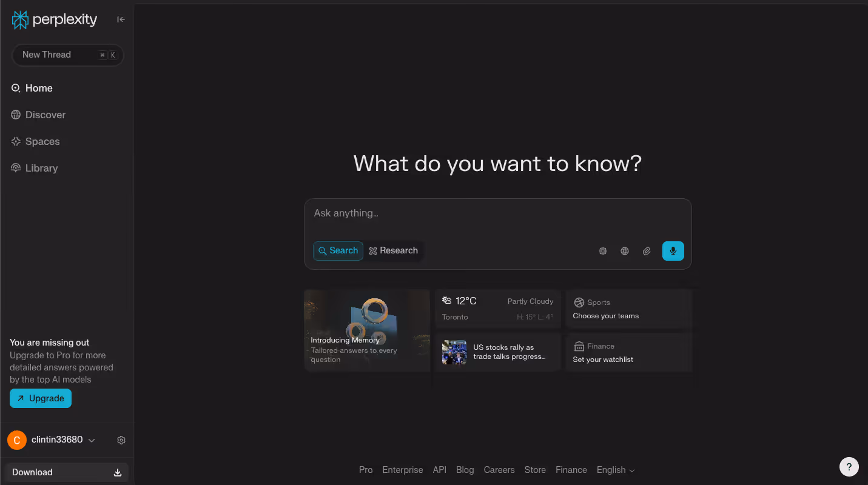The width and height of the screenshot is (868, 485).
Task: Open Discover from the sidebar
Action: click(x=45, y=115)
